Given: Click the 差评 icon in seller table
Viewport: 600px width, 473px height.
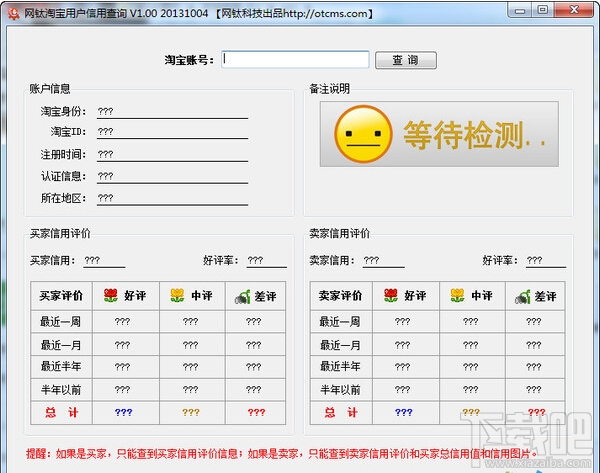Looking at the screenshot, I should [523, 297].
